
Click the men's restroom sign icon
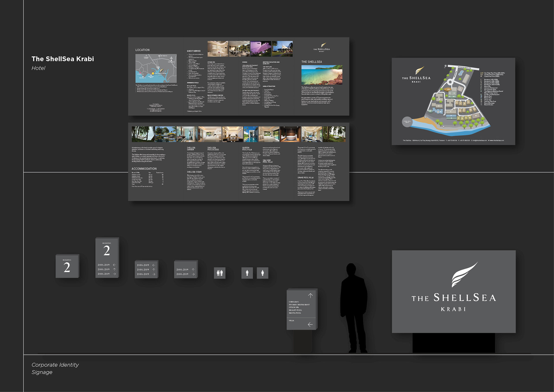pyautogui.click(x=247, y=273)
